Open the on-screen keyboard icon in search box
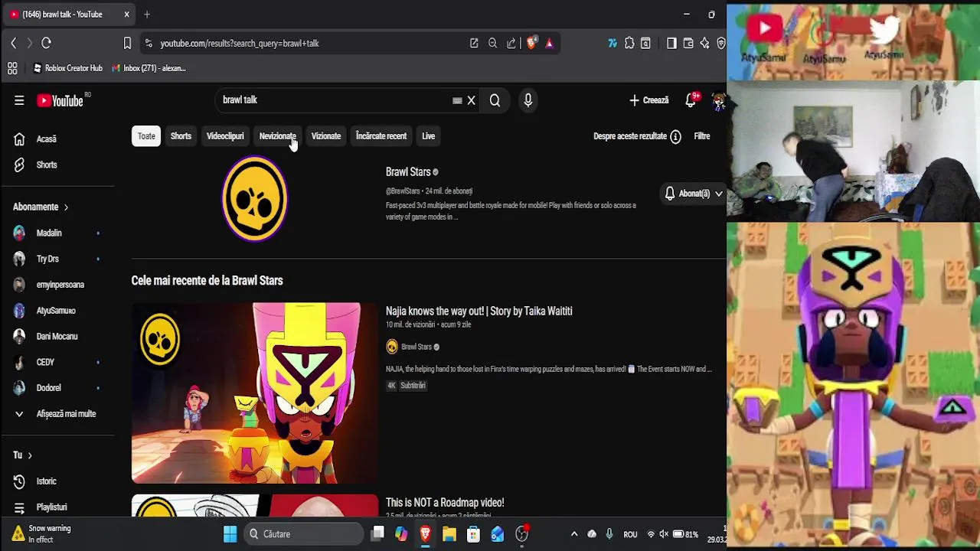Screen dimensions: 980x551 (457, 100)
